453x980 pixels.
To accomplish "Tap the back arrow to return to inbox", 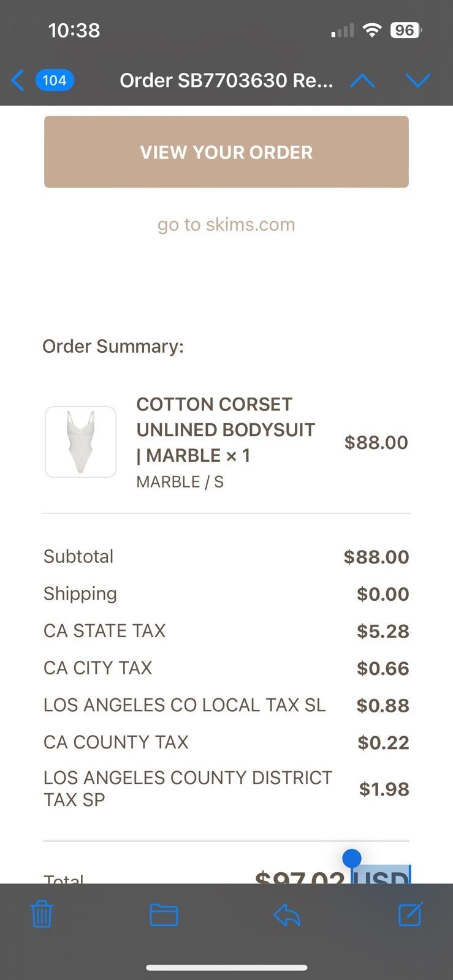I will coord(18,80).
